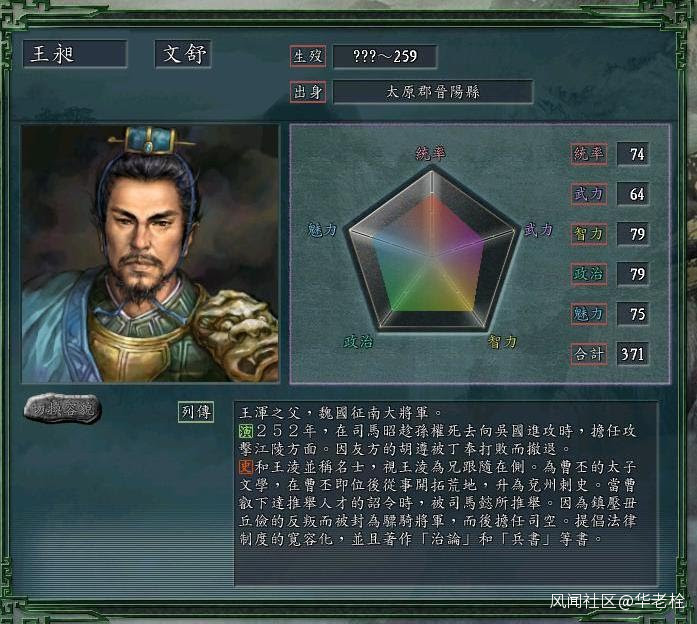Click the colored pentagon radar chart center
The height and width of the screenshot is (624, 697).
point(432,256)
